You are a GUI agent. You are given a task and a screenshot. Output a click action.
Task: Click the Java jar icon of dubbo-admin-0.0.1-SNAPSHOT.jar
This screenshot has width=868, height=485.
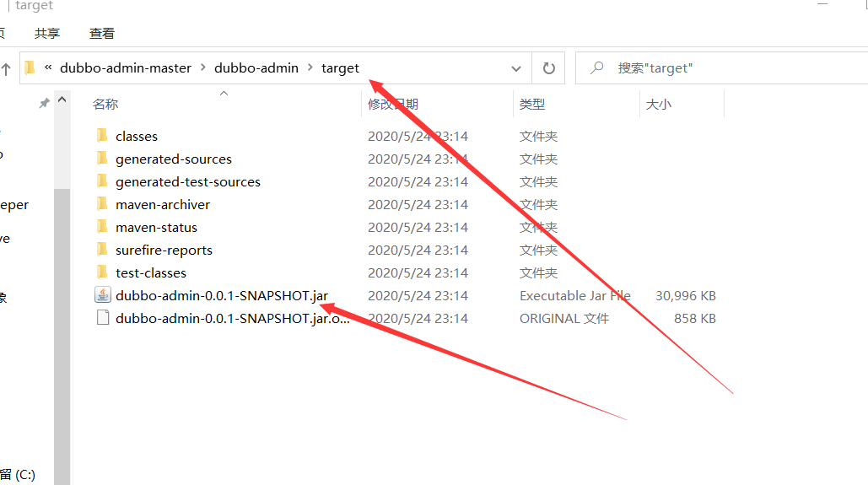[102, 294]
